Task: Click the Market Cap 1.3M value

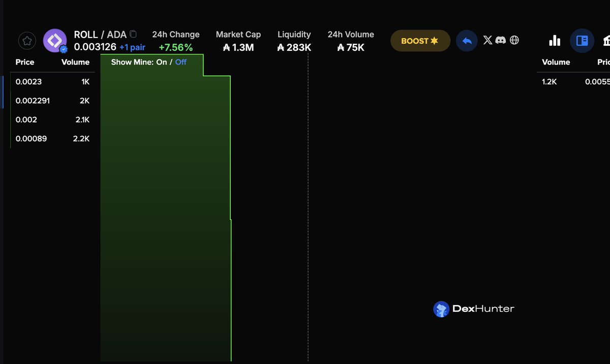Action: coord(238,48)
